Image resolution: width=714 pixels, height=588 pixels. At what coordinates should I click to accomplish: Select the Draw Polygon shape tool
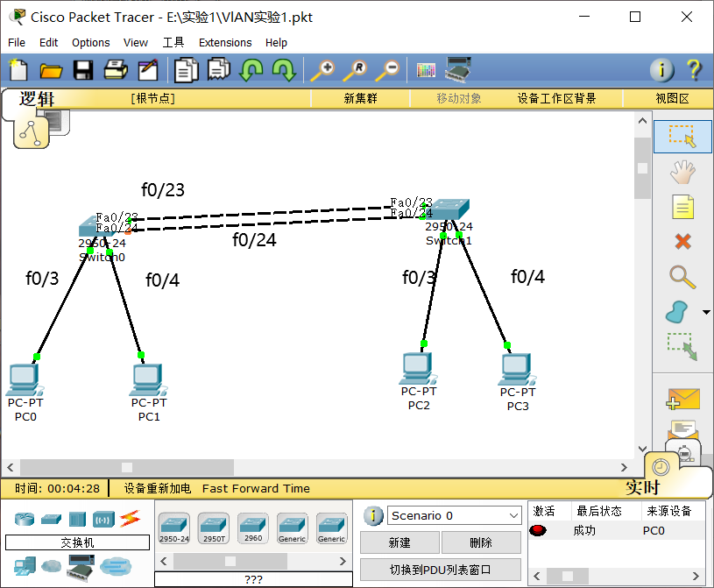point(677,312)
